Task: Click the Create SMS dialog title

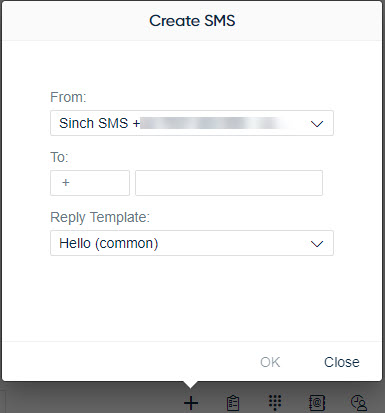Action: tap(192, 21)
